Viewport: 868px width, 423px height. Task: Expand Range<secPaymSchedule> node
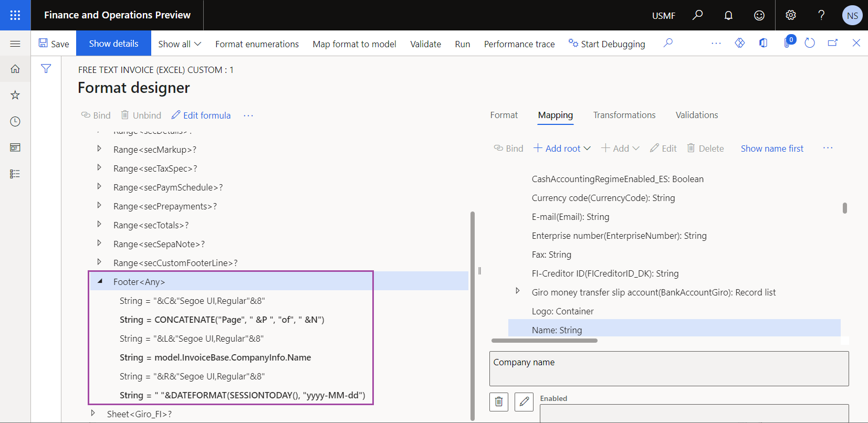pyautogui.click(x=99, y=187)
